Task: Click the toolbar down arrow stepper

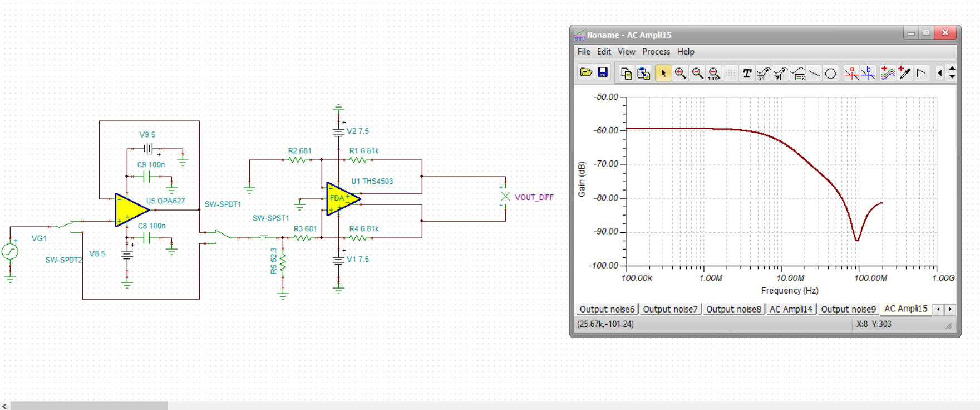Action: (x=952, y=76)
